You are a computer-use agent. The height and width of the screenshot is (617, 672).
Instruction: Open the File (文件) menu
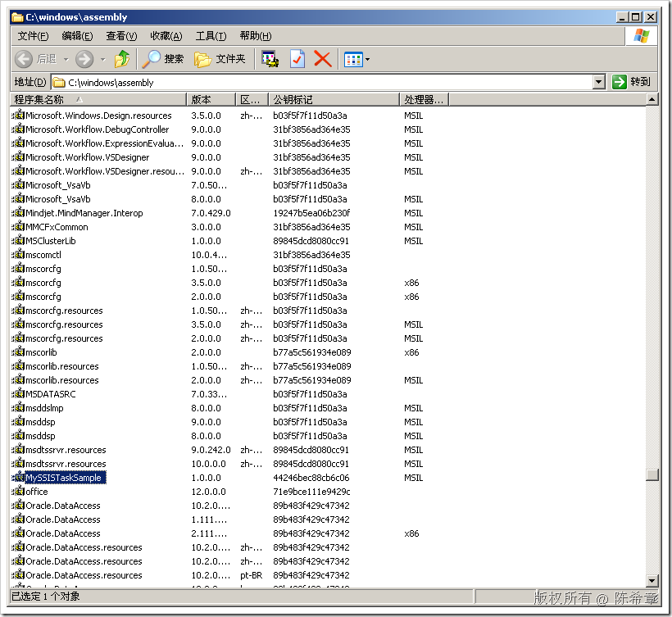pyautogui.click(x=33, y=36)
